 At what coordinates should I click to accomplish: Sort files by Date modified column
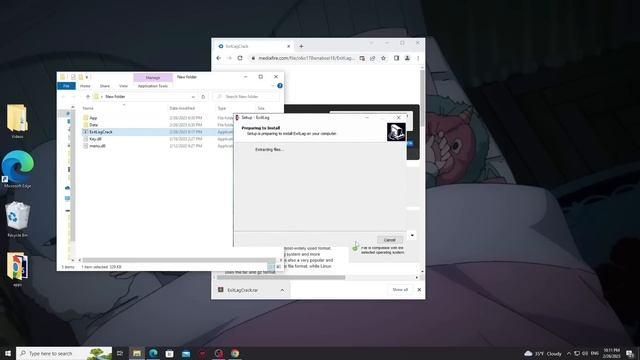(x=182, y=108)
